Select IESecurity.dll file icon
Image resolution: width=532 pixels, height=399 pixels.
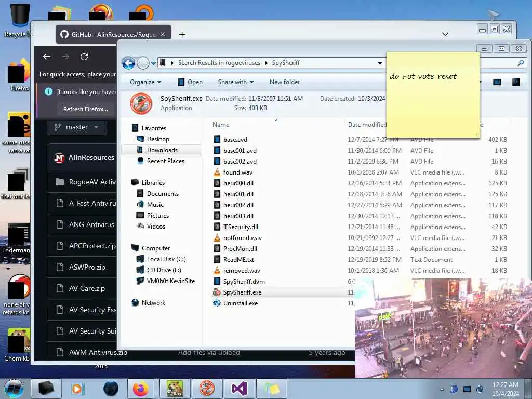tap(217, 227)
